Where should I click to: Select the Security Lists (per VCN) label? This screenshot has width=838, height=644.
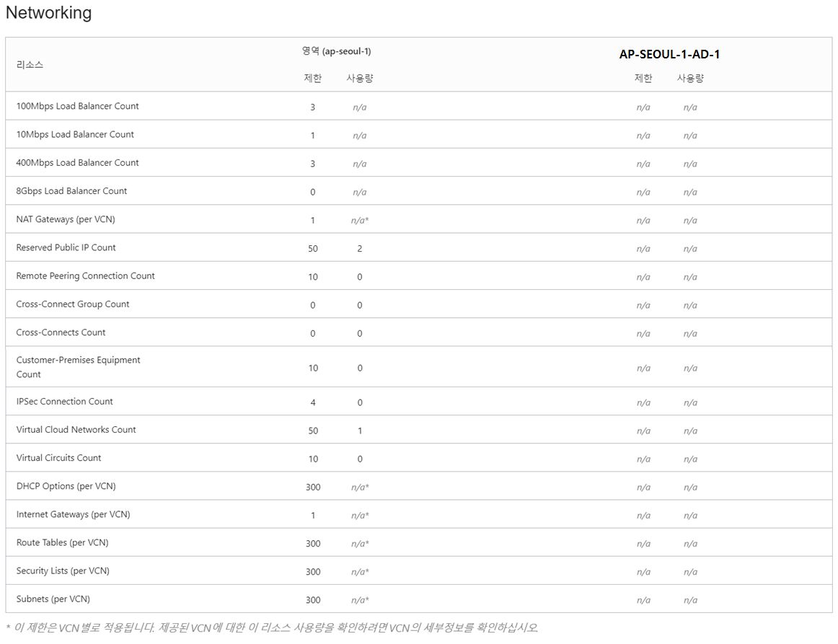(x=63, y=570)
